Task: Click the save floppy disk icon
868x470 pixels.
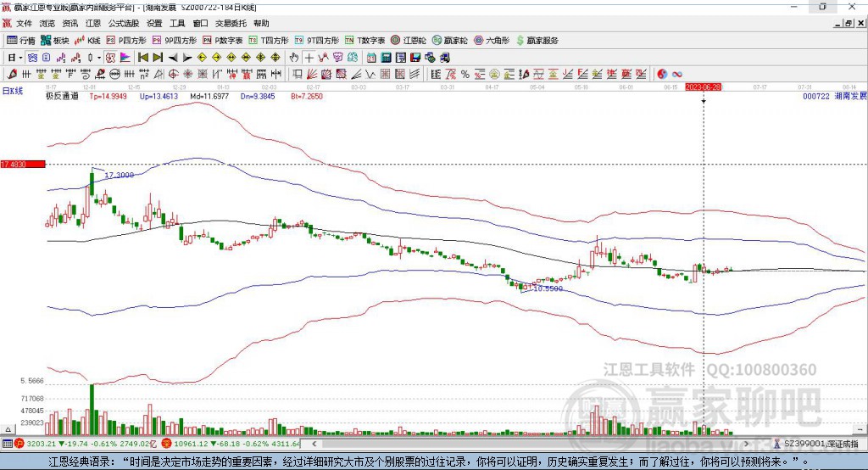Action: 415,58
